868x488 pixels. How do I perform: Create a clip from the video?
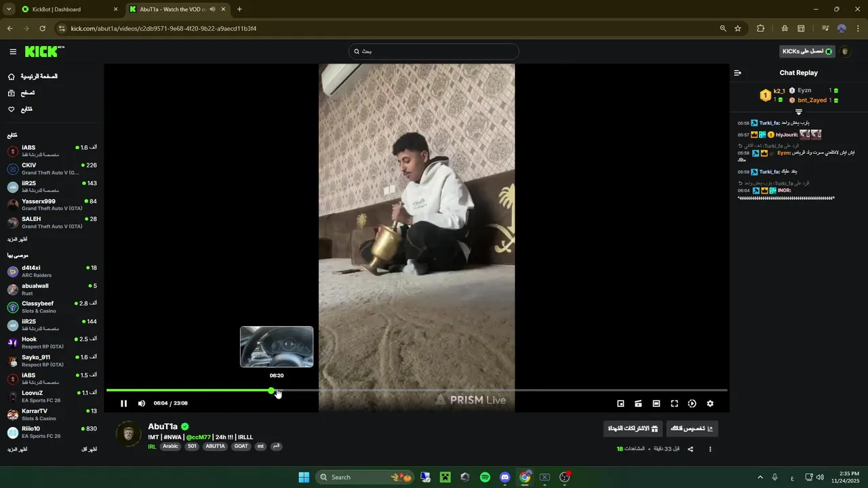638,403
